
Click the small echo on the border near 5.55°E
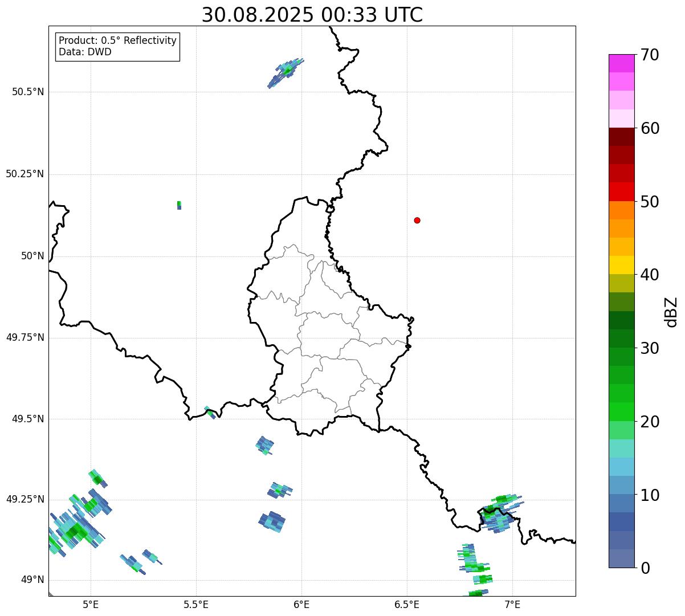(x=210, y=413)
